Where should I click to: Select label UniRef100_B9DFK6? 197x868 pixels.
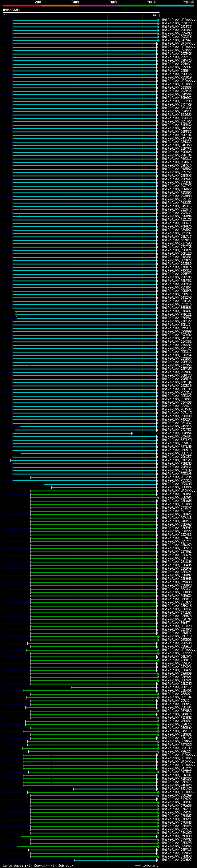pyautogui.click(x=177, y=74)
